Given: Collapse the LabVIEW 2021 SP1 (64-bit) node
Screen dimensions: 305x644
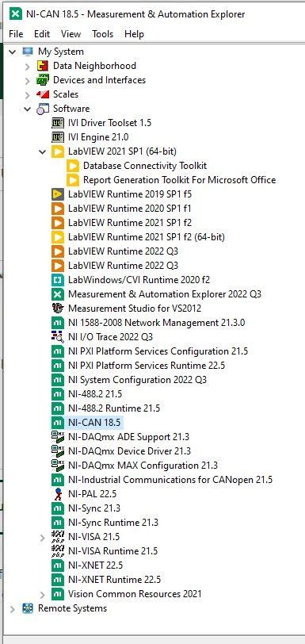Looking at the screenshot, I should 42,151.
